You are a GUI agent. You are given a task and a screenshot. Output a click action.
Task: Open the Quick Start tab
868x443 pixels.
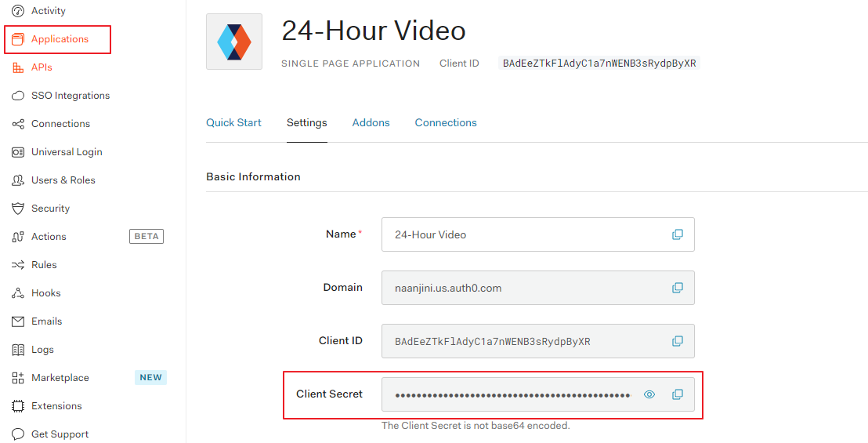coord(233,122)
